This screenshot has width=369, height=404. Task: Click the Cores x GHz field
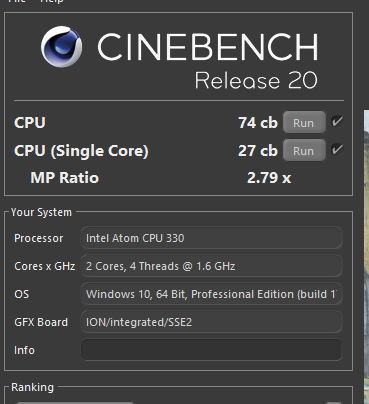(212, 266)
